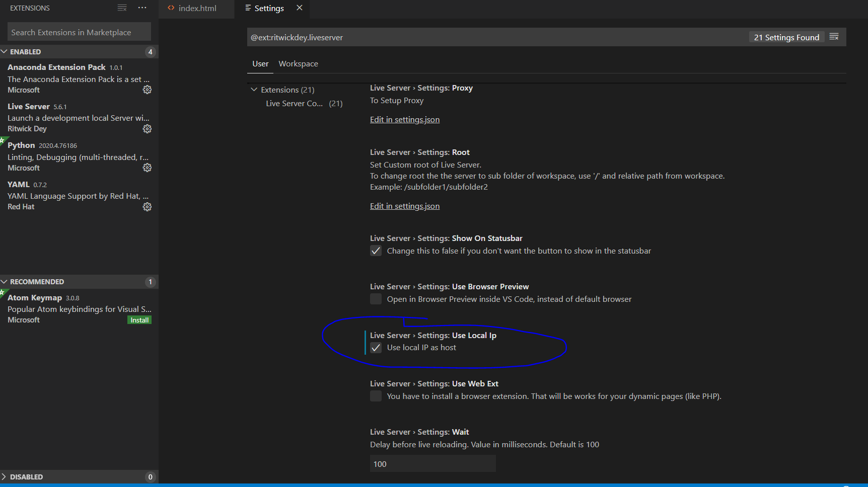Click the ENABLED count badge 4

pyautogui.click(x=150, y=52)
